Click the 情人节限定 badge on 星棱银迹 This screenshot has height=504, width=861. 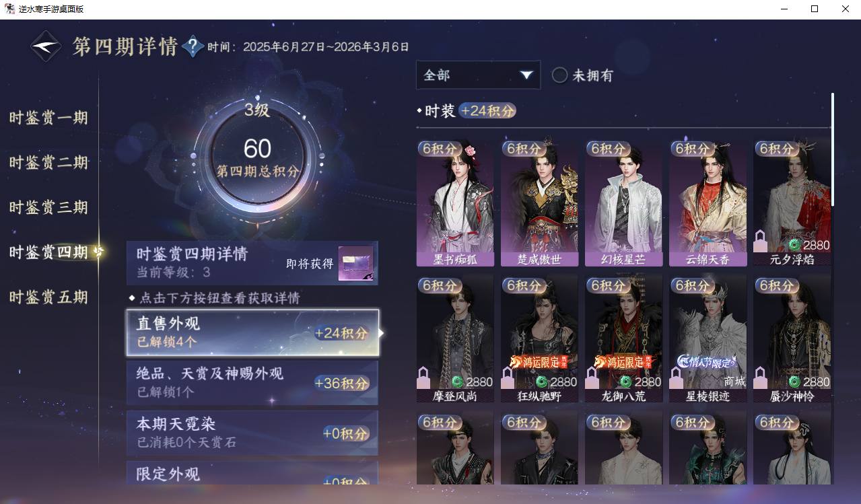[705, 362]
